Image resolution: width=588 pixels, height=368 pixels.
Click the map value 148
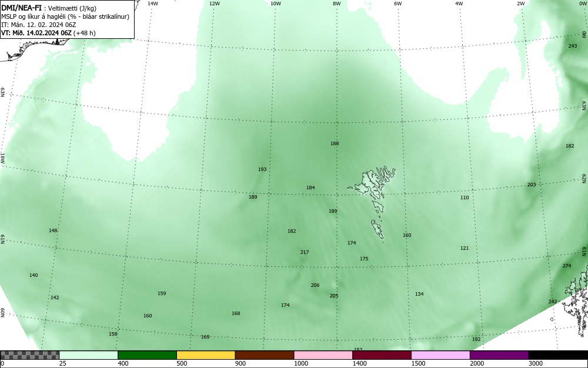tap(53, 230)
